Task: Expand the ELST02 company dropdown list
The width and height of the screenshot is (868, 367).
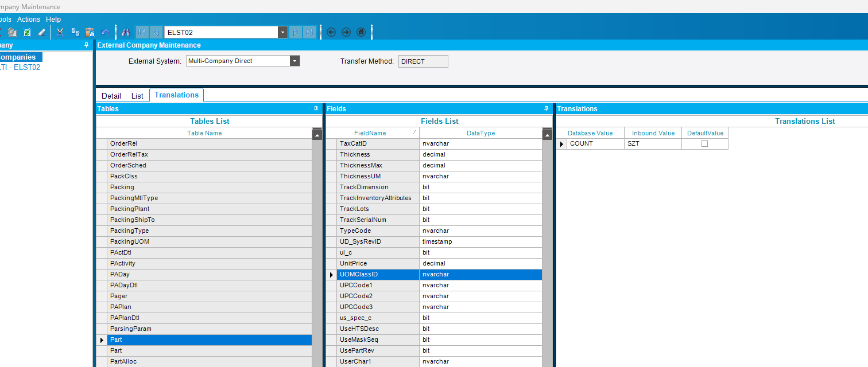Action: point(282,32)
